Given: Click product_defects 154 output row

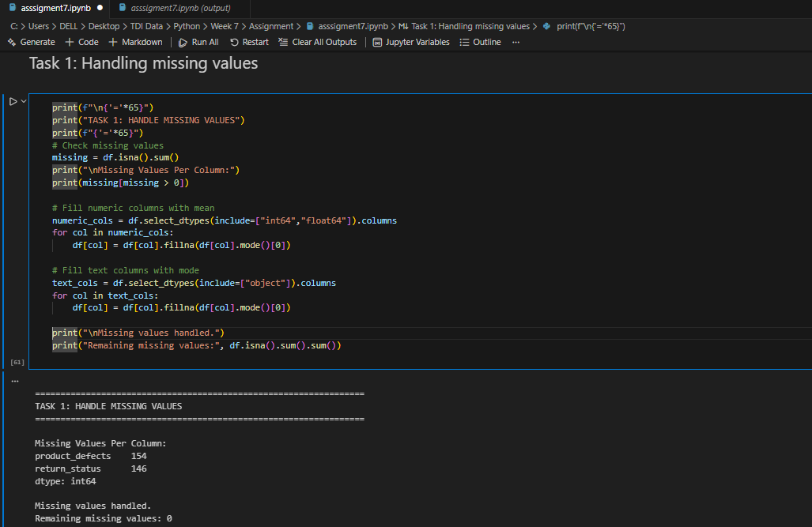Looking at the screenshot, I should 91,456.
